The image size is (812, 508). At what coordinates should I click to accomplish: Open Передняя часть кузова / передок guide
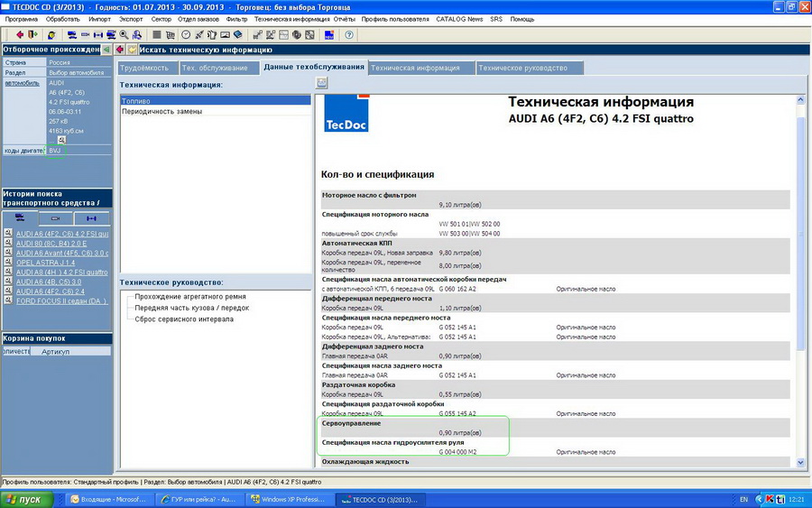click(191, 308)
